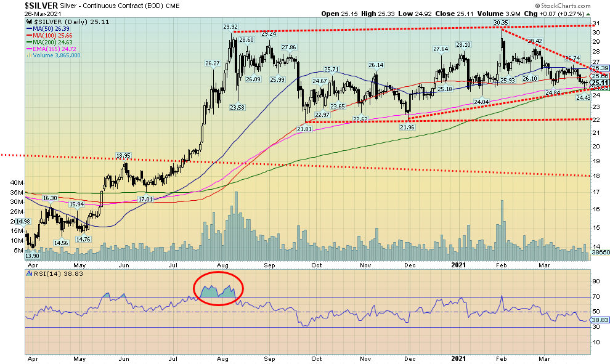This screenshot has width=610, height=364.
Task: Click the blue MA(50) legend line marker
Action: 28,29
